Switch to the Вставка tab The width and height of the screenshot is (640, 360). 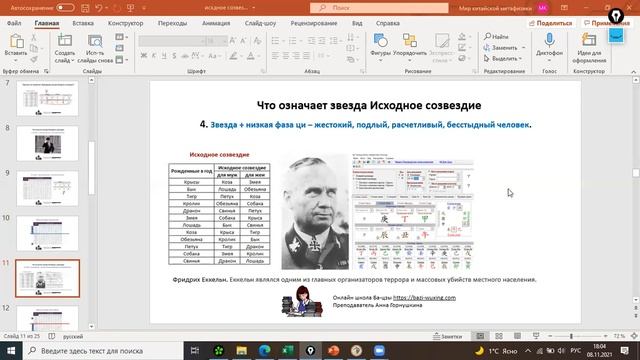pyautogui.click(x=83, y=23)
